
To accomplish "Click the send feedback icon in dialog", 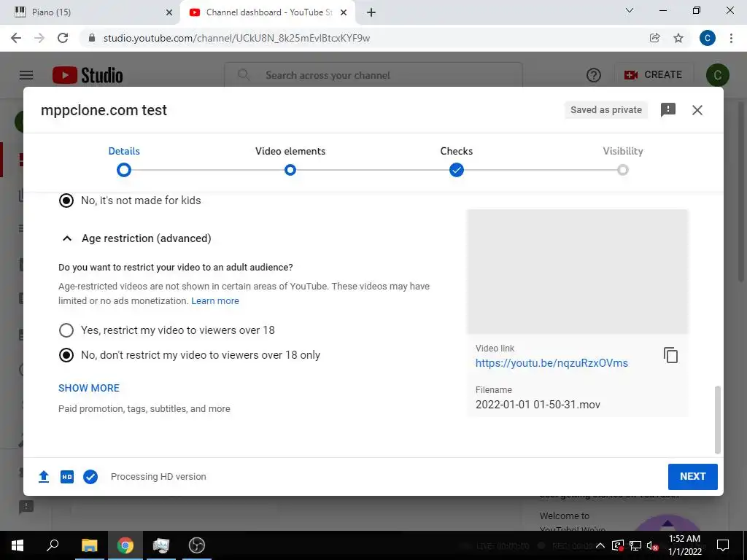I will 668,110.
